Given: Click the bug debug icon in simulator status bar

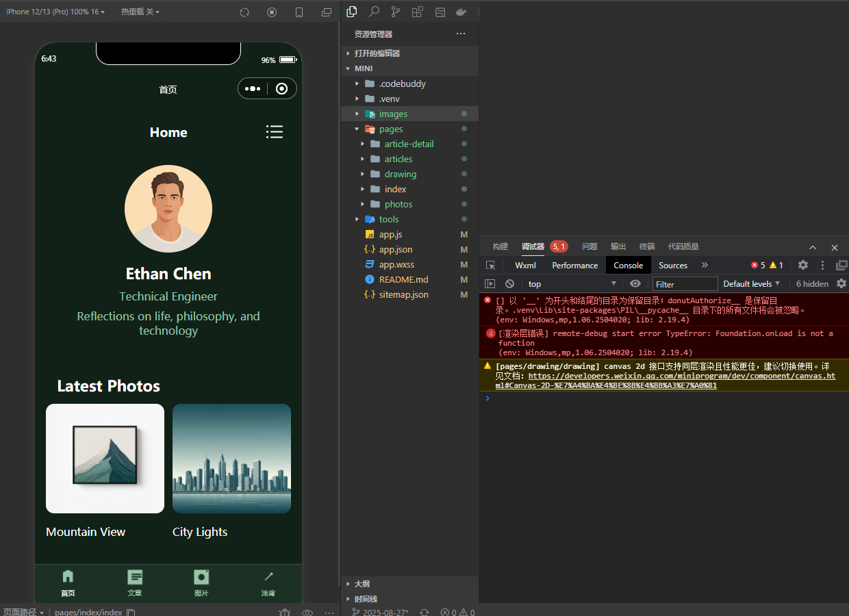Looking at the screenshot, I should click(286, 612).
